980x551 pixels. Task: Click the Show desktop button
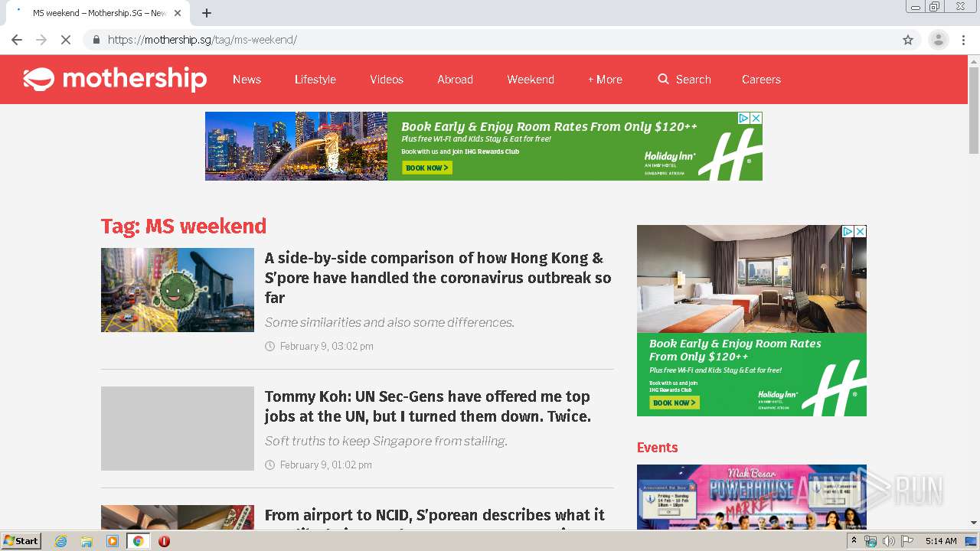(972, 541)
